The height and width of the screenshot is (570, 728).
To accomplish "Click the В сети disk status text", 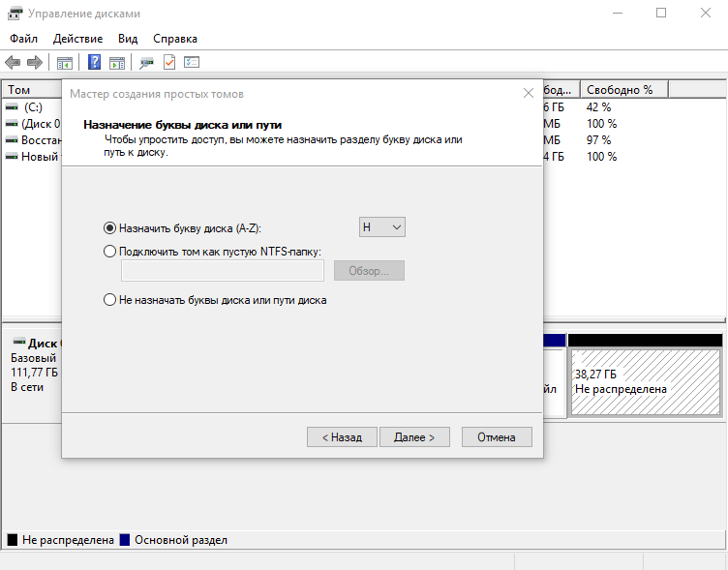I will click(27, 387).
